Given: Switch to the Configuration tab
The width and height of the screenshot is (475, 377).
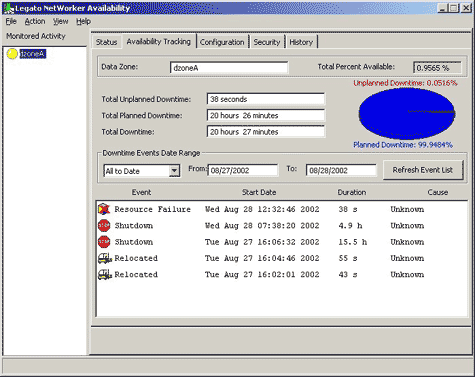Looking at the screenshot, I should click(222, 42).
